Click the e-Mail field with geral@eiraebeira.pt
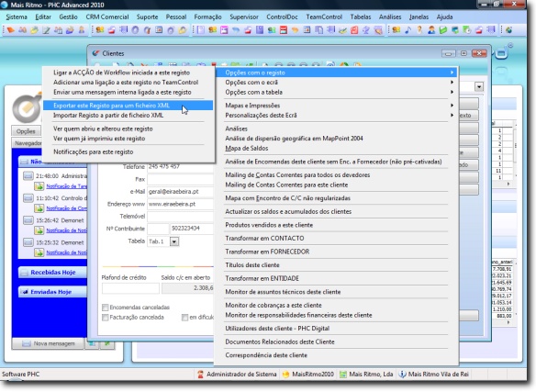Image resolution: width=536 pixels, height=392 pixels. [x=180, y=192]
